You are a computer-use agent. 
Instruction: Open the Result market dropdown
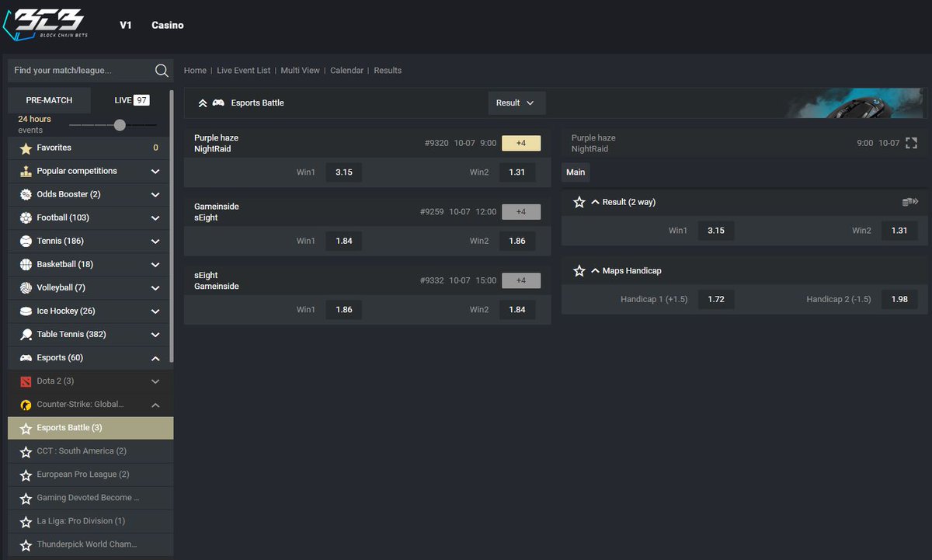pyautogui.click(x=516, y=103)
